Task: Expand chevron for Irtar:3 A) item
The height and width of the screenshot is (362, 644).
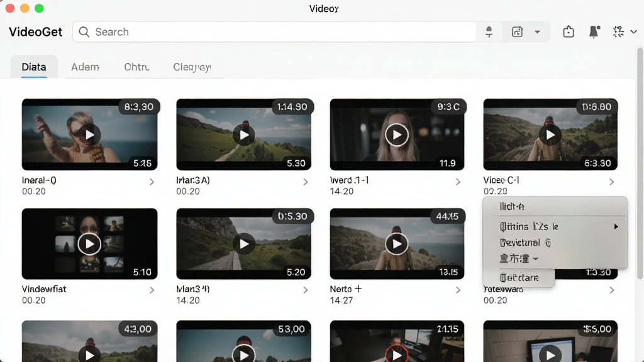Action: click(305, 182)
